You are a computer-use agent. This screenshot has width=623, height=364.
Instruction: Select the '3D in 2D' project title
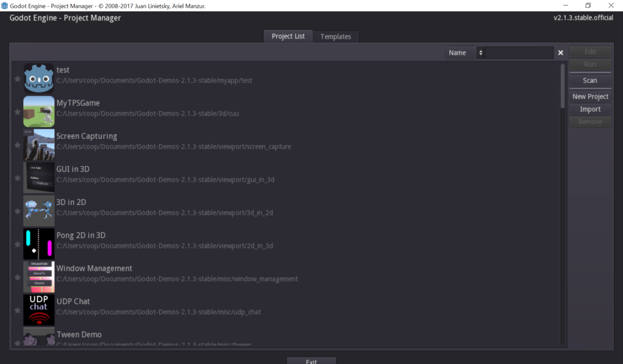coord(71,202)
